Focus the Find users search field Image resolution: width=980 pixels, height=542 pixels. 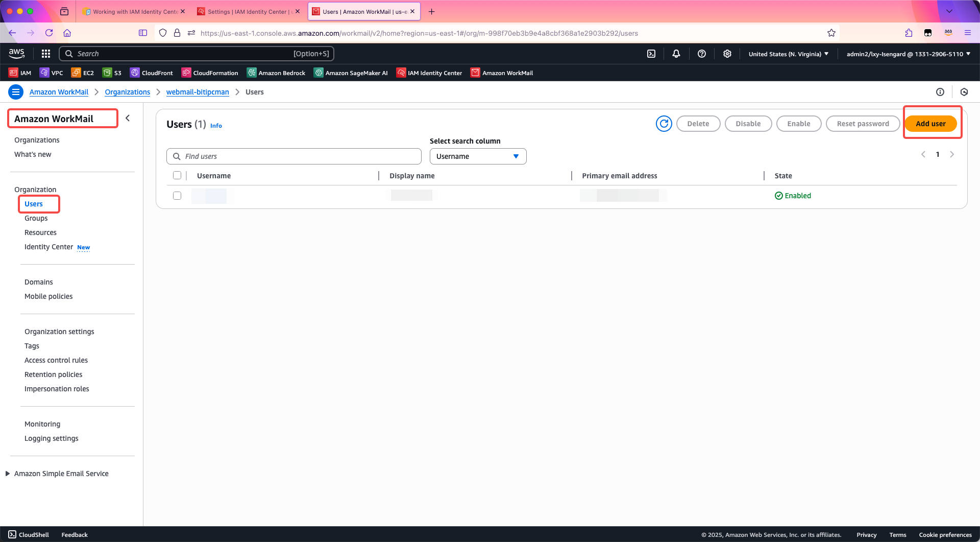[294, 156]
